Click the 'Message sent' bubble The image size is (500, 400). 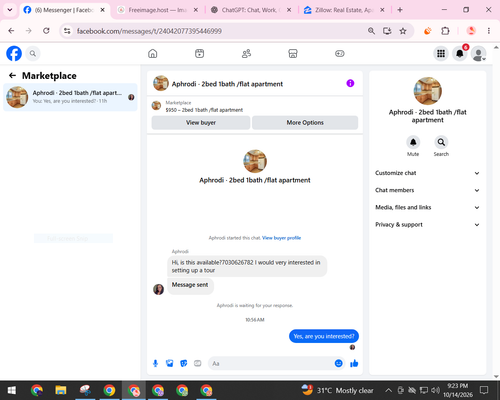[x=190, y=285]
